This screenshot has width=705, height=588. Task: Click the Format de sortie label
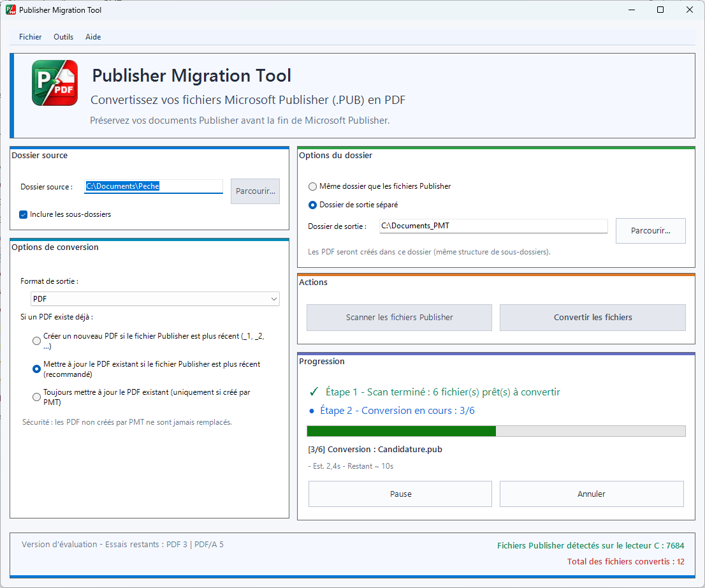(49, 281)
